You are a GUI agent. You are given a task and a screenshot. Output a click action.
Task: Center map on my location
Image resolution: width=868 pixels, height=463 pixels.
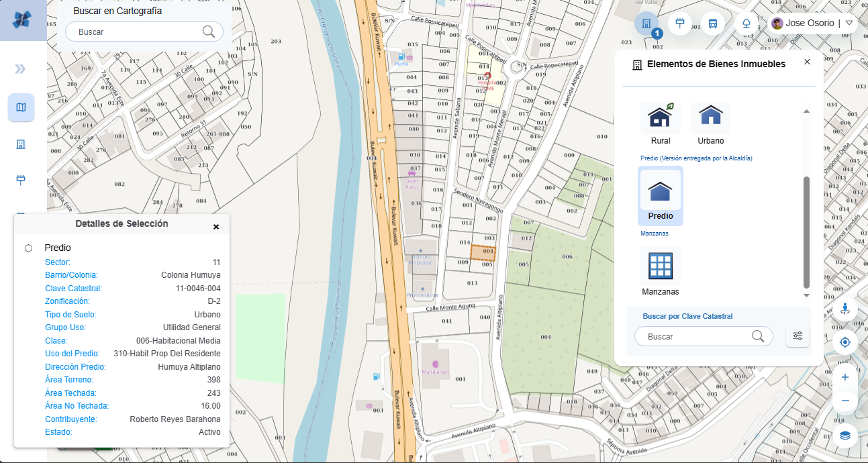coord(845,342)
